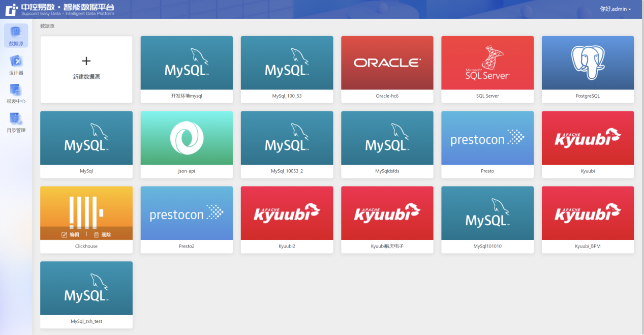
Task: Click 编辑 on the Clickhouse card
Action: tap(70, 235)
